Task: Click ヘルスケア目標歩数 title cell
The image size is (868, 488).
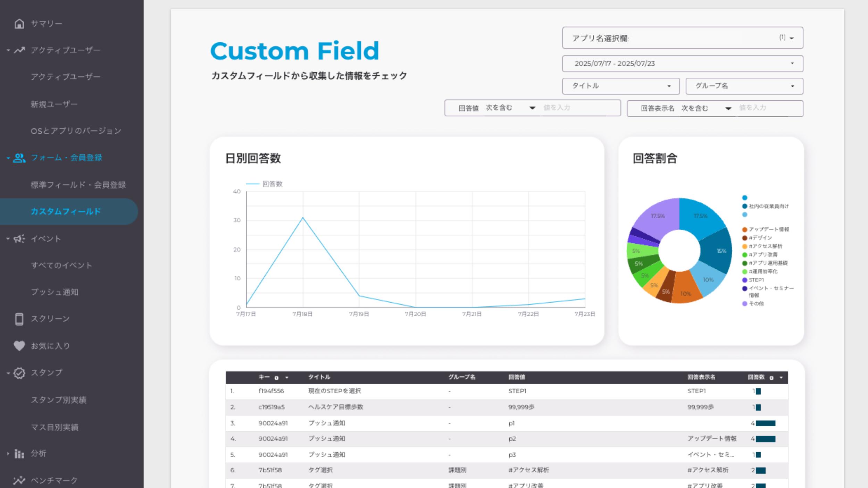Action: [335, 407]
